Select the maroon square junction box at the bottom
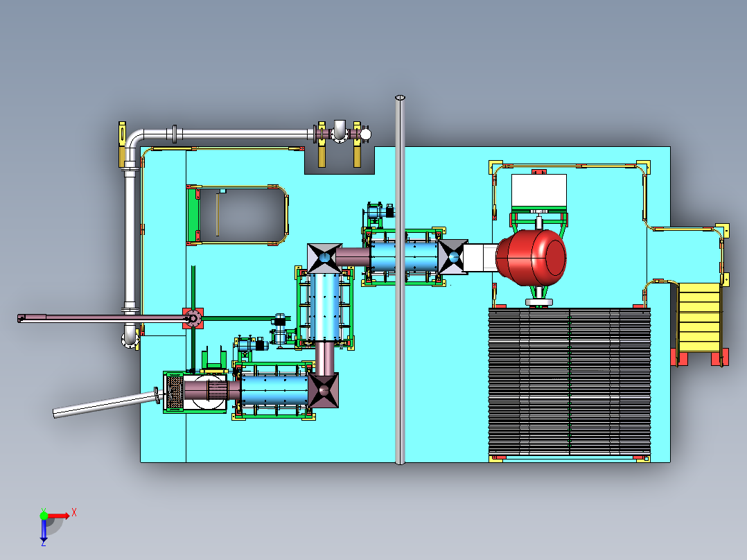Screen dimensions: 747x560 pyautogui.click(x=324, y=390)
